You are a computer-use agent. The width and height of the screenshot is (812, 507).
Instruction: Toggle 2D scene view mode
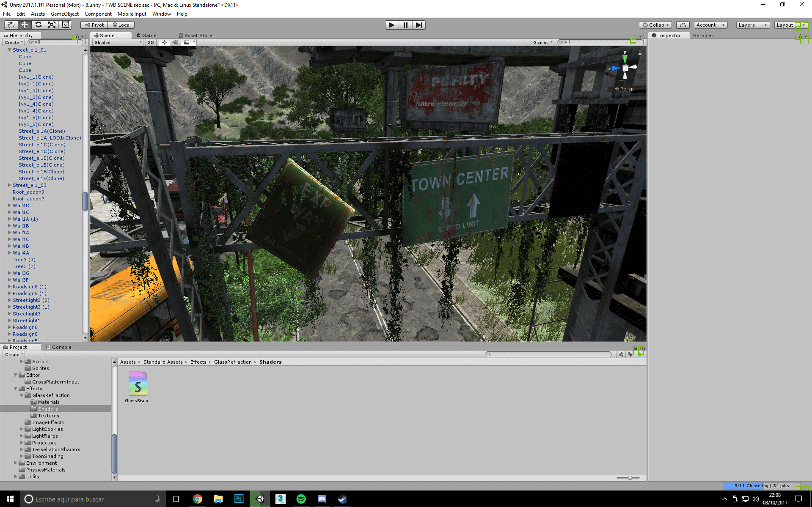[151, 42]
